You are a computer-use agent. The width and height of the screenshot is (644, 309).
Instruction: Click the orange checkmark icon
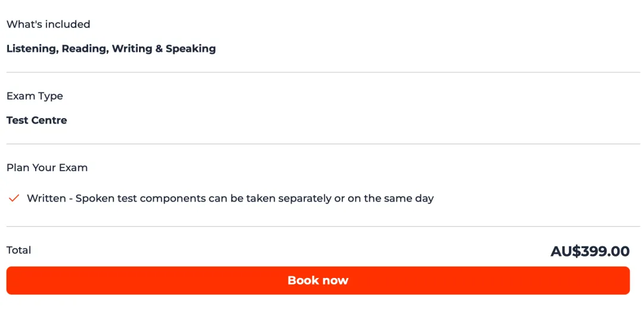click(14, 198)
